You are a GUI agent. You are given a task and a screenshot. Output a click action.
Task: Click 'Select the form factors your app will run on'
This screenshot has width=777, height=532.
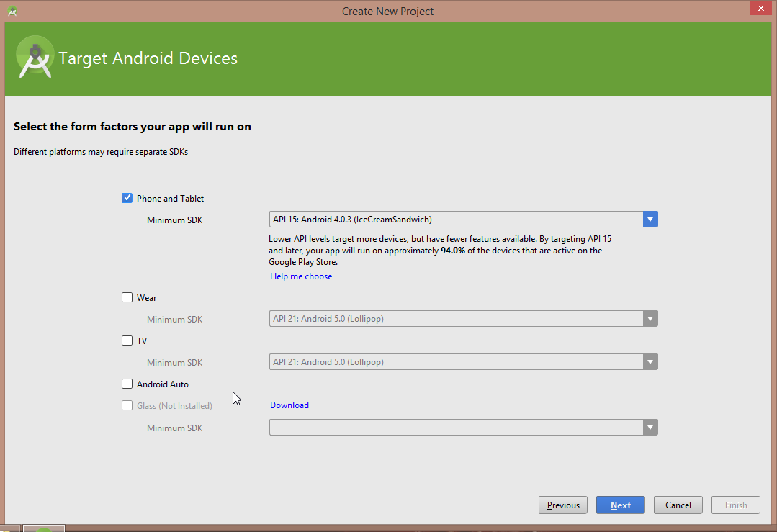pyautogui.click(x=133, y=126)
